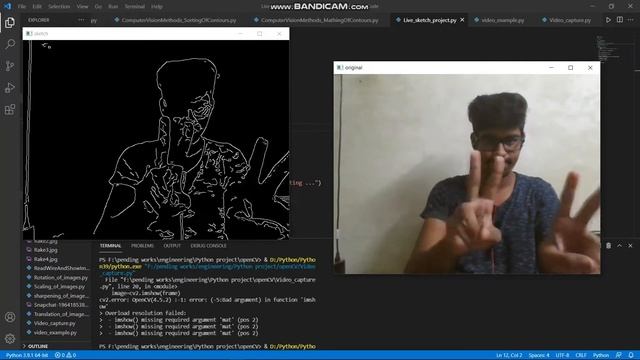The height and width of the screenshot is (360, 640).
Task: Split the editor to the right
Action: 620,20
